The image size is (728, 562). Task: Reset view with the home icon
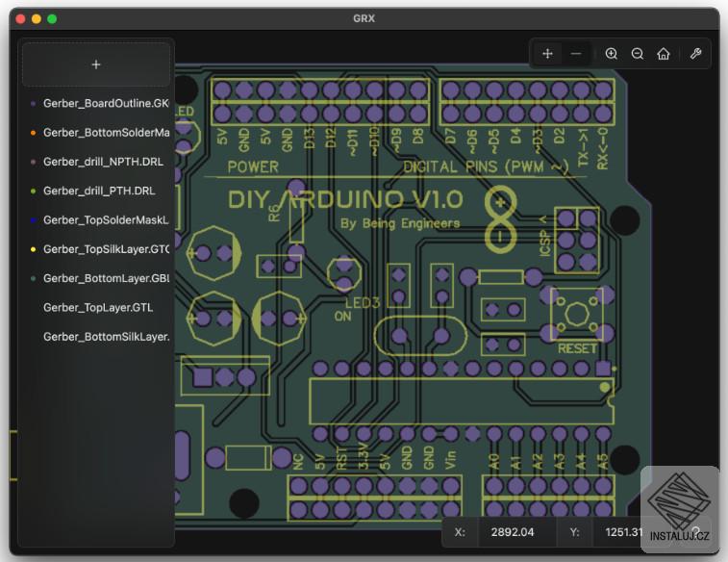(x=664, y=54)
